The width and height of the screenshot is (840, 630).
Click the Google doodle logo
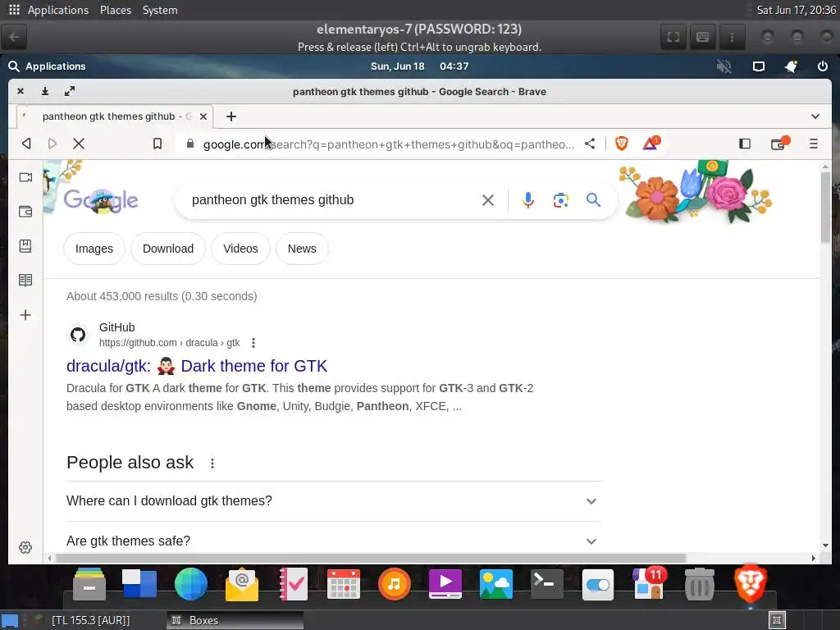tap(101, 200)
